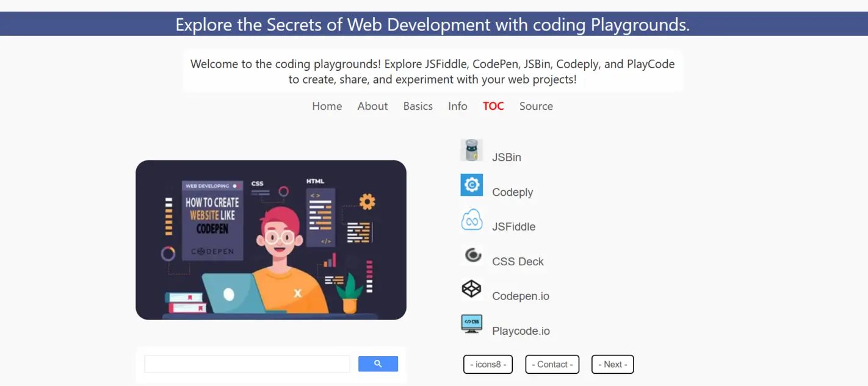
Task: Click the - icons8 - button
Action: coord(488,364)
